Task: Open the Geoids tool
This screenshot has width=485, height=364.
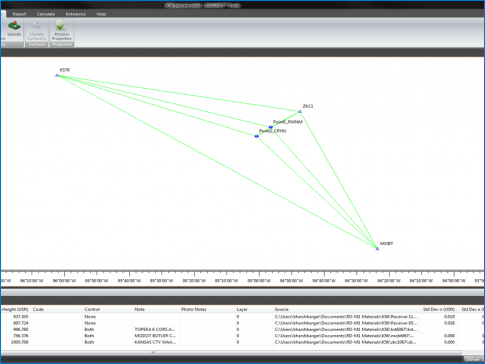Action: click(14, 28)
